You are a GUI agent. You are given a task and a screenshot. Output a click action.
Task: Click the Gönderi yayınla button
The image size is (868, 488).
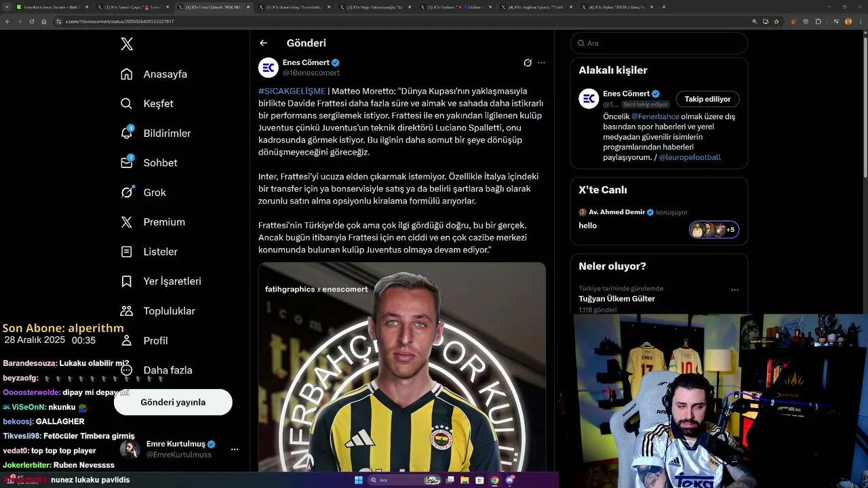173,402
